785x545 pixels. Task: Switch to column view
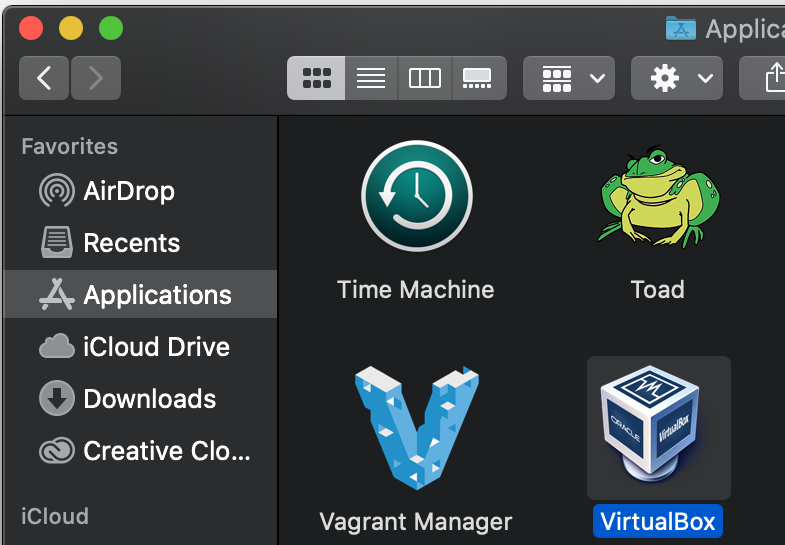425,78
